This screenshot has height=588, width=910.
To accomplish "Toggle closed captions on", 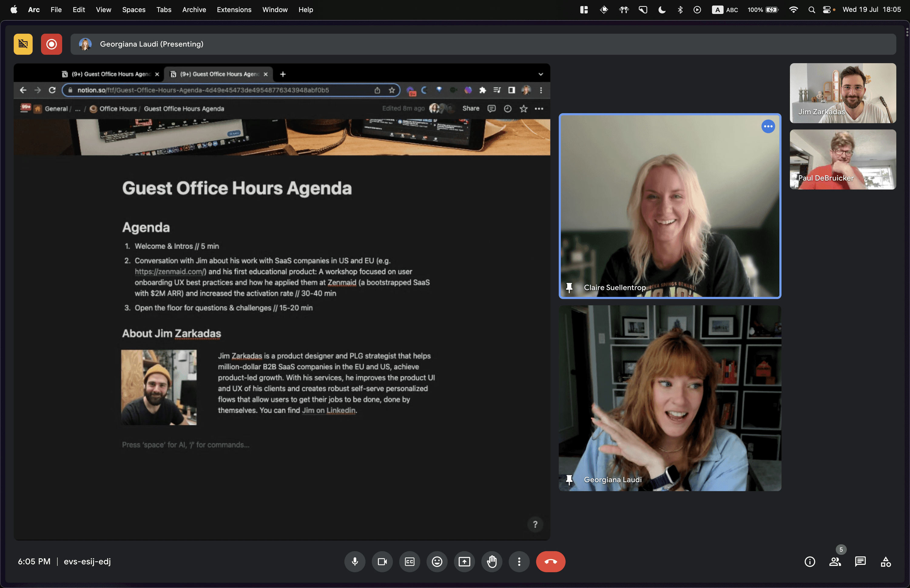I will (x=409, y=561).
